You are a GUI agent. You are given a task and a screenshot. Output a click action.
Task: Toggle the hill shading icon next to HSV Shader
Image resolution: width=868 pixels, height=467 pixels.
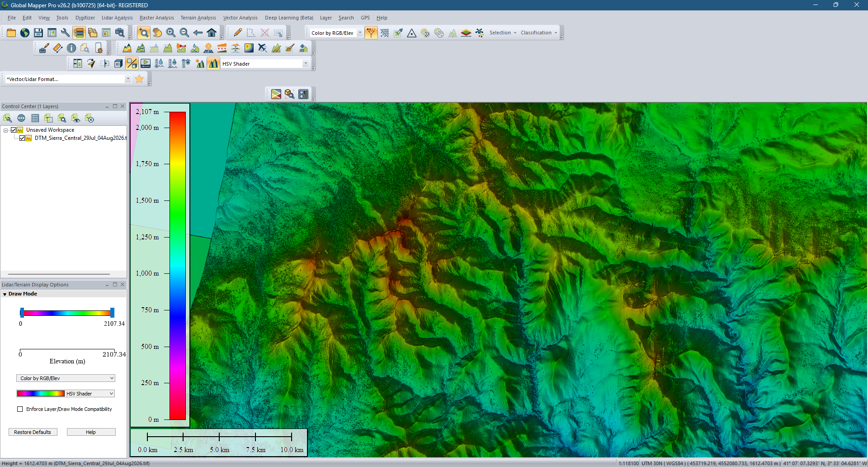pos(213,63)
